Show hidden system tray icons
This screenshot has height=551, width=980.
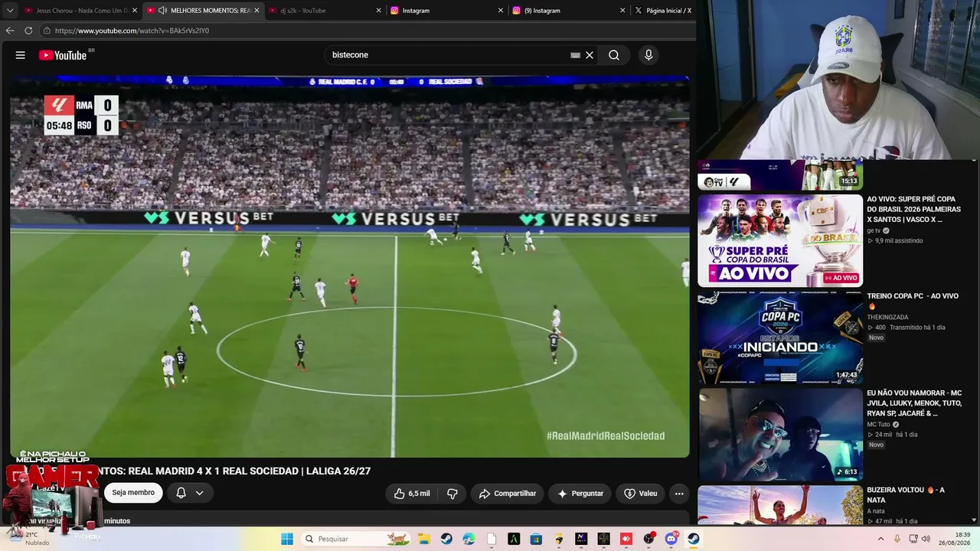coord(881,539)
